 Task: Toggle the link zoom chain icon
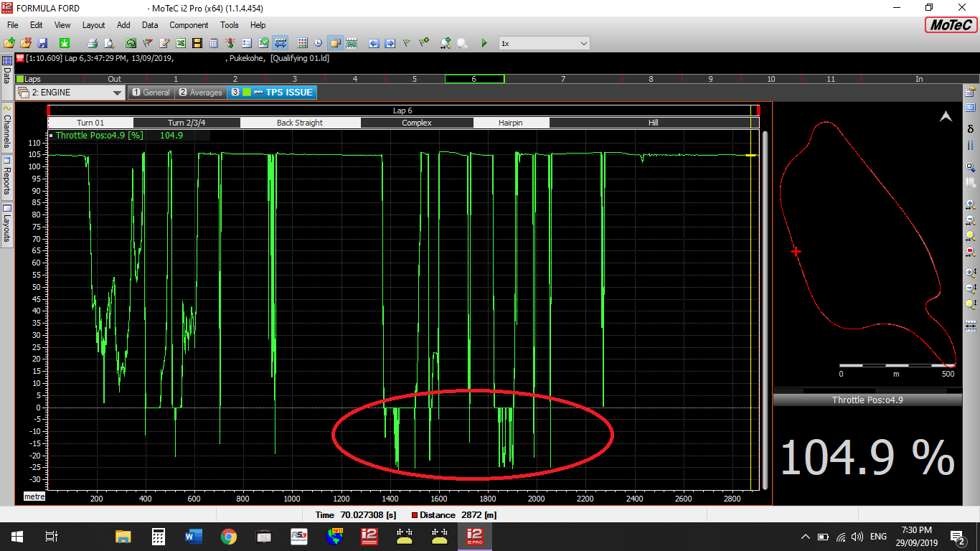[x=352, y=43]
